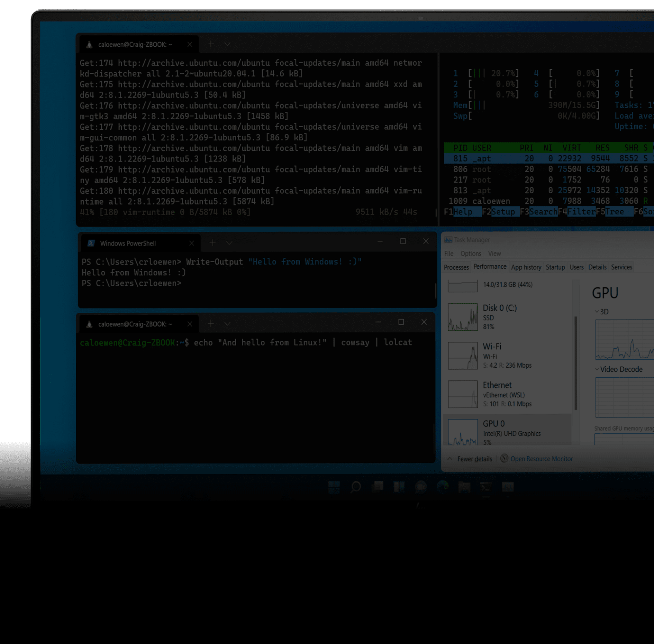Open 3D engine dropdown in GPU panel
This screenshot has width=654, height=644.
coord(597,312)
